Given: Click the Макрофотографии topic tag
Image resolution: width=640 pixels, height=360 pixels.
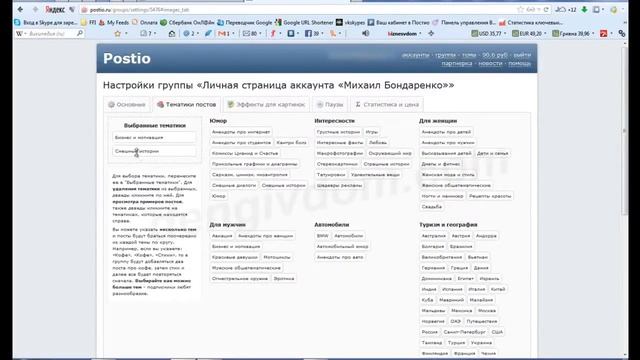Looking at the screenshot, I should [x=340, y=153].
